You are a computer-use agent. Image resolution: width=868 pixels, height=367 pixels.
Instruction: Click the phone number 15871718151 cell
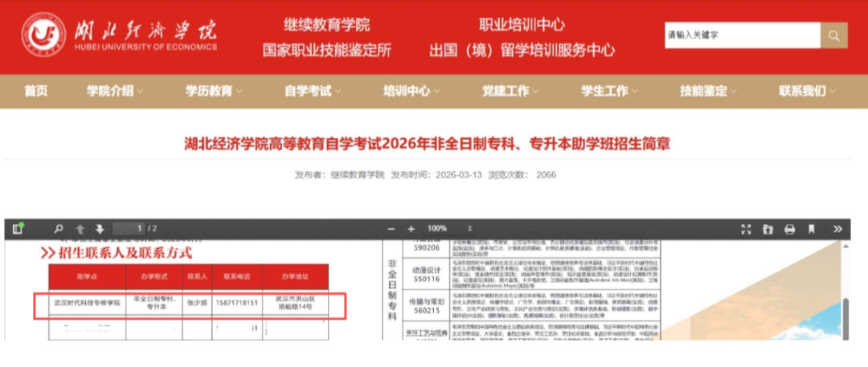pyautogui.click(x=237, y=303)
